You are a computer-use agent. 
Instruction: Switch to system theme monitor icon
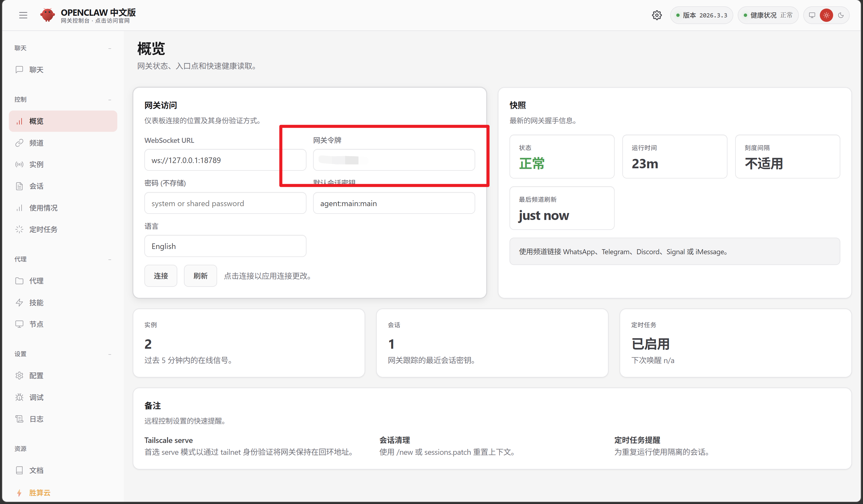pyautogui.click(x=812, y=15)
